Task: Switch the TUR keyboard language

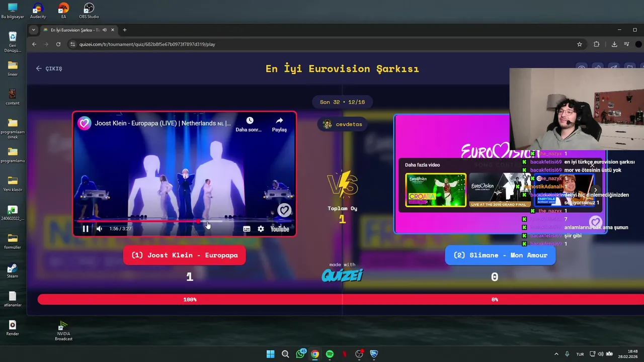Action: click(580, 354)
